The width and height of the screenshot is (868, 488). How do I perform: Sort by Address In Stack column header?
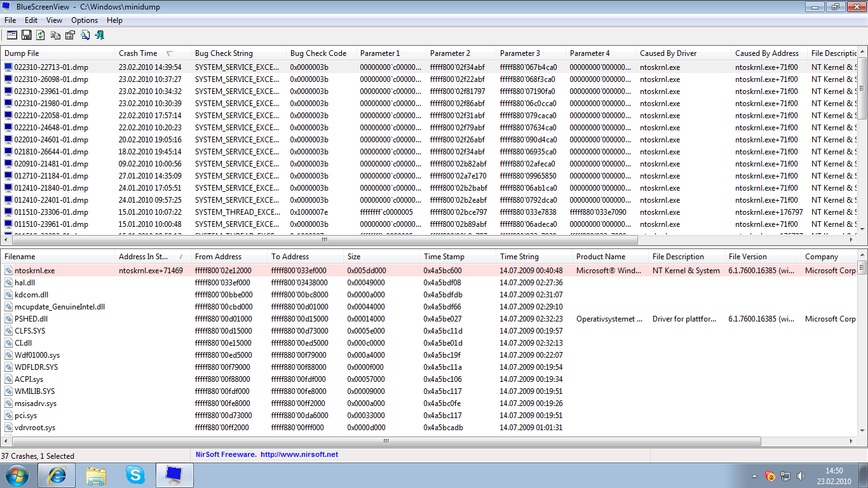[153, 257]
